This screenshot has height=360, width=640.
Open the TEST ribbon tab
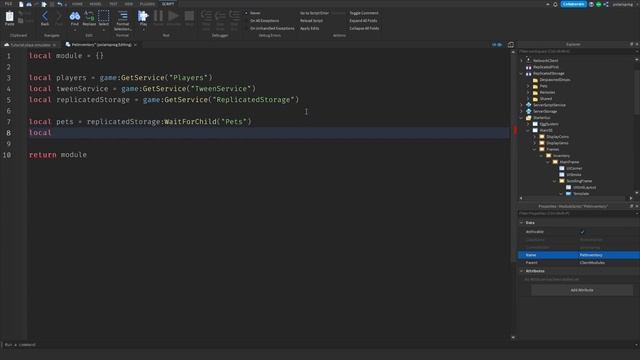[113, 4]
